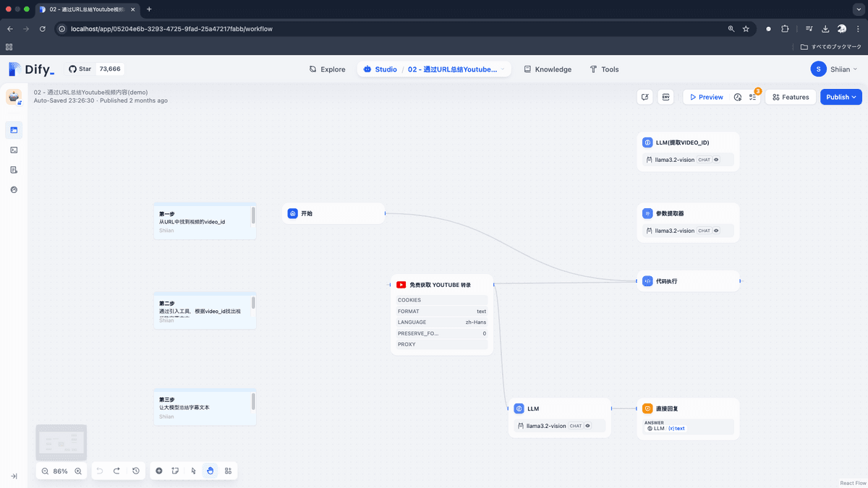Toggle vision eye on 参数提取器 node
Screen dimensions: 868x488
coord(716,231)
